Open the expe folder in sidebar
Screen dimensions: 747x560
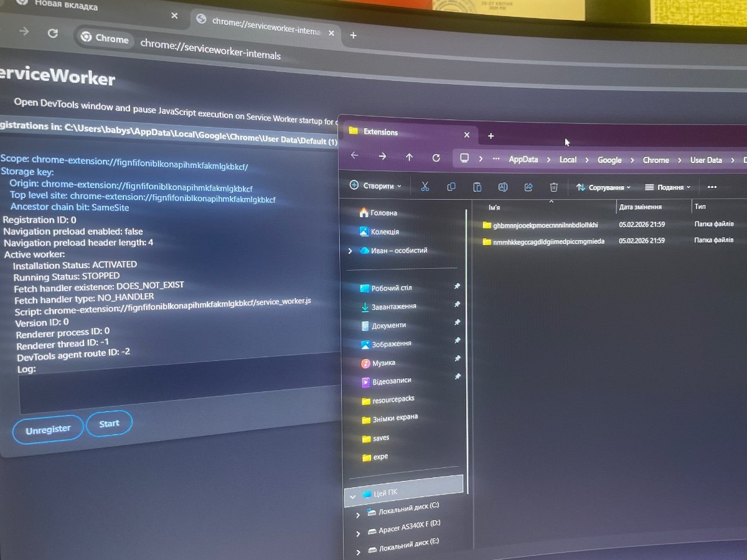pyautogui.click(x=375, y=457)
